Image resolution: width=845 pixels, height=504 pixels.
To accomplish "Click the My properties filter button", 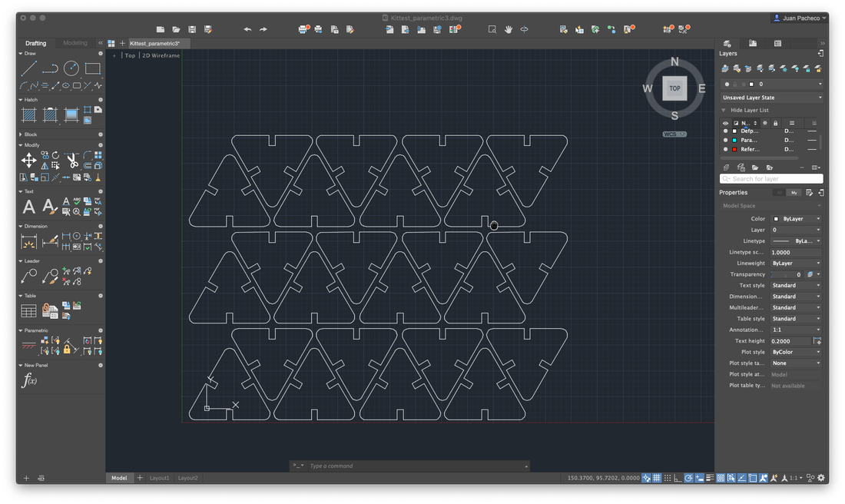I will pos(794,192).
